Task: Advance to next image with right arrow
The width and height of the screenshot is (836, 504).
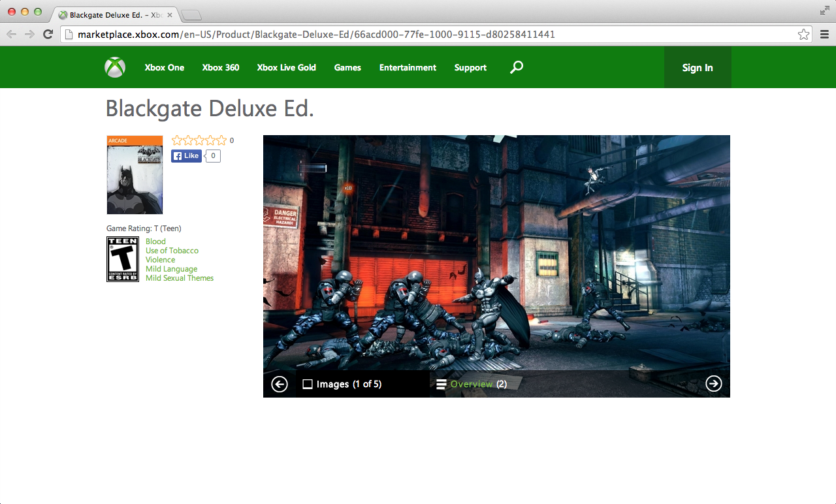Action: (714, 383)
